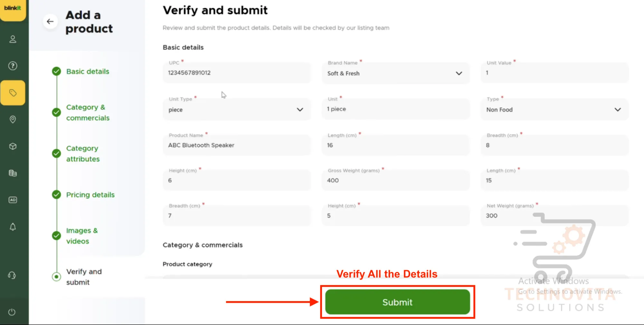644x325 pixels.
Task: Select the support headset icon
Action: click(x=12, y=275)
